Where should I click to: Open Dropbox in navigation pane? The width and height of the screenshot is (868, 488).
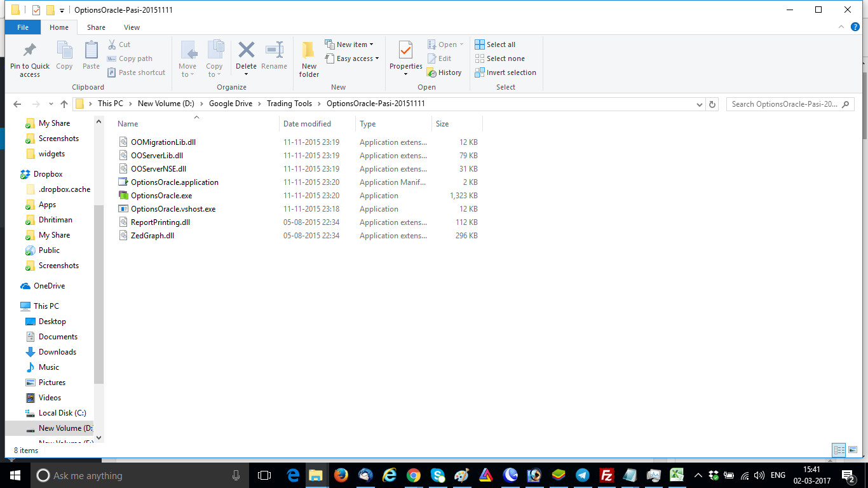click(48, 174)
